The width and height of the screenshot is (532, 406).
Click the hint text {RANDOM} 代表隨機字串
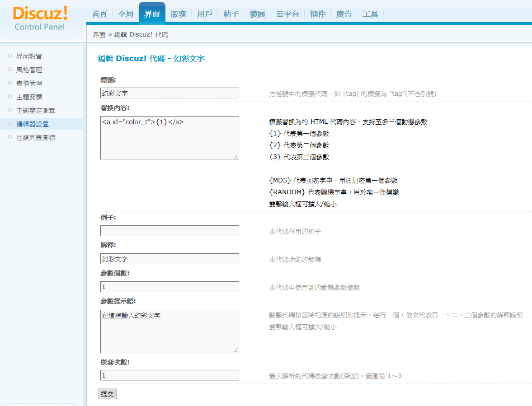tap(308, 192)
